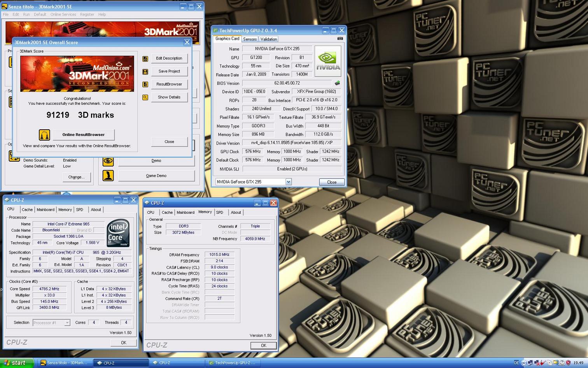
Task: Click the 3DMark2001 SE title bar icon
Action: (5, 7)
